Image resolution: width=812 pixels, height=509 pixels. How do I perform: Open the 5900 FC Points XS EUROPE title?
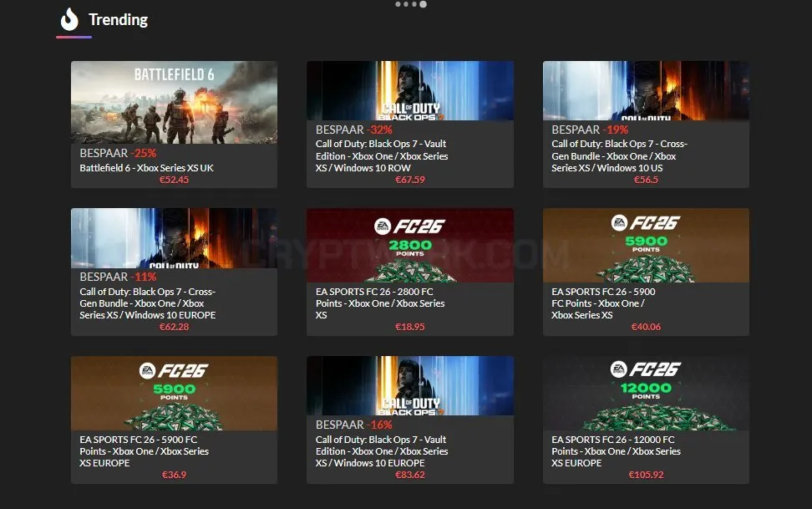point(144,451)
